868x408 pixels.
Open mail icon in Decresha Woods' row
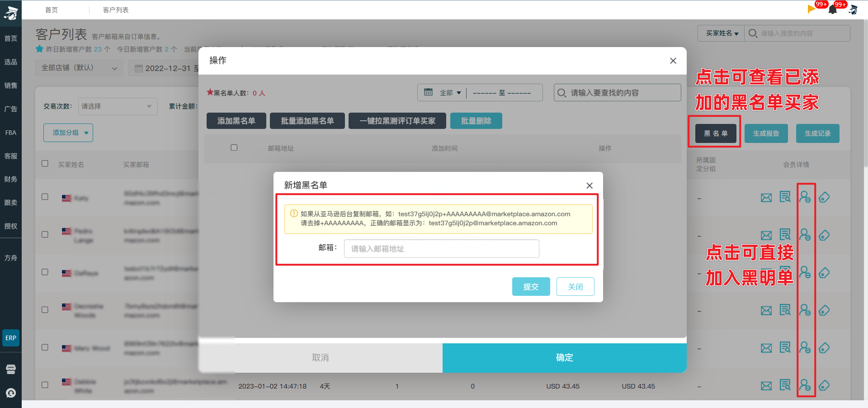point(766,311)
